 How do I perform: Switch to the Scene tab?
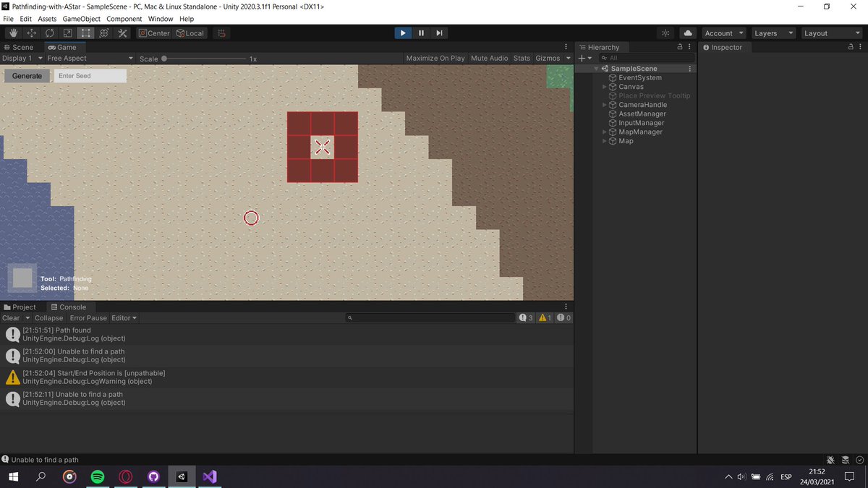(x=19, y=47)
